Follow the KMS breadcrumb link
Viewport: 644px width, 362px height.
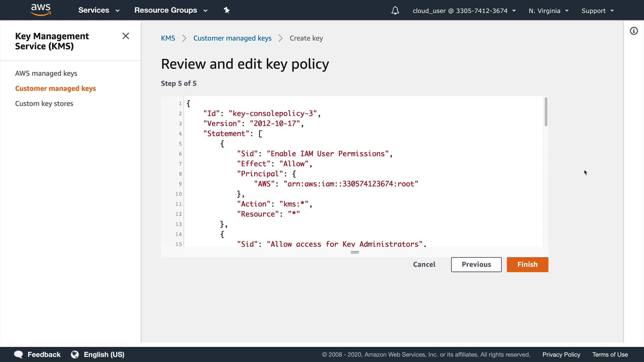pyautogui.click(x=168, y=38)
